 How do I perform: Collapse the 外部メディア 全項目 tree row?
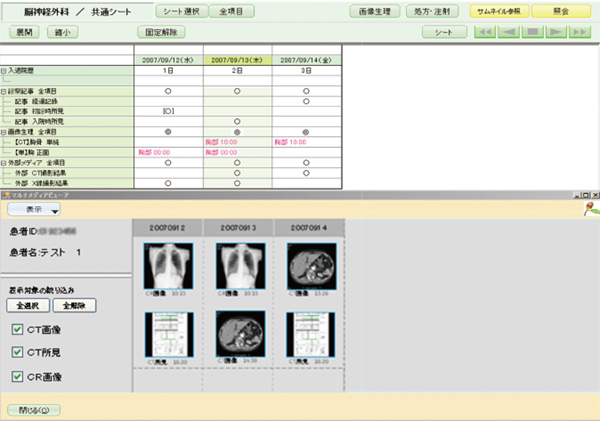coord(4,161)
